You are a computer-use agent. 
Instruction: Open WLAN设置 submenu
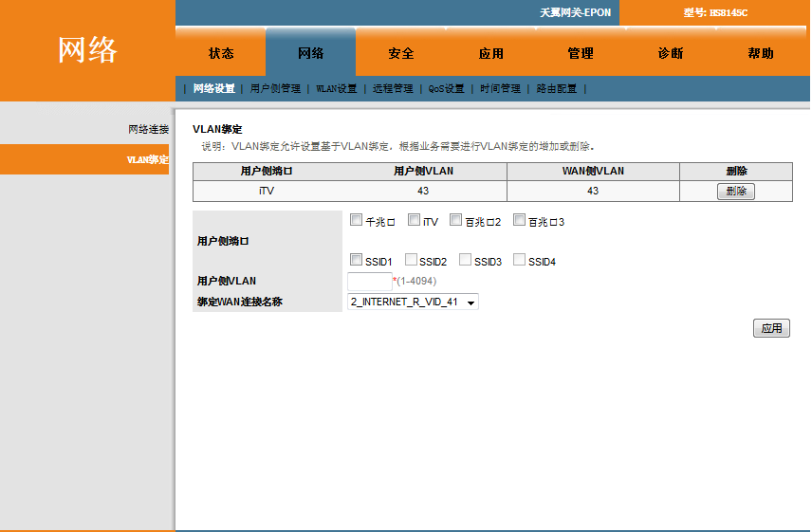click(x=336, y=88)
